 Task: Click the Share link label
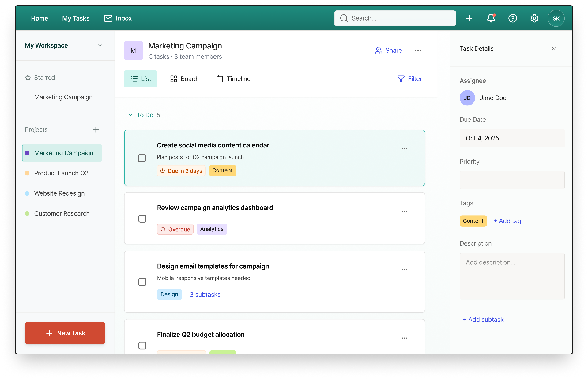tap(394, 51)
